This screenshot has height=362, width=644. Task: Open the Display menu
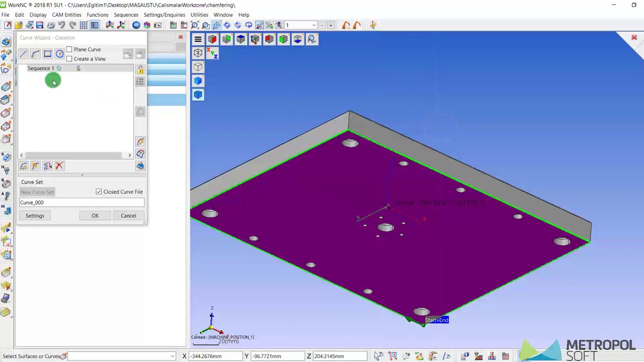38,15
